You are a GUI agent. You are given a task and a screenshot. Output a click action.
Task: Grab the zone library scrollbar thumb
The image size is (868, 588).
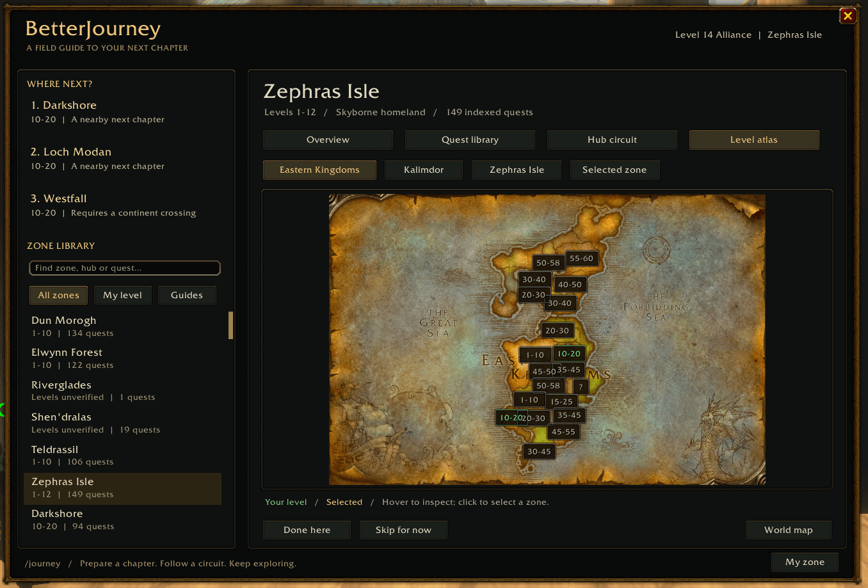pyautogui.click(x=230, y=325)
